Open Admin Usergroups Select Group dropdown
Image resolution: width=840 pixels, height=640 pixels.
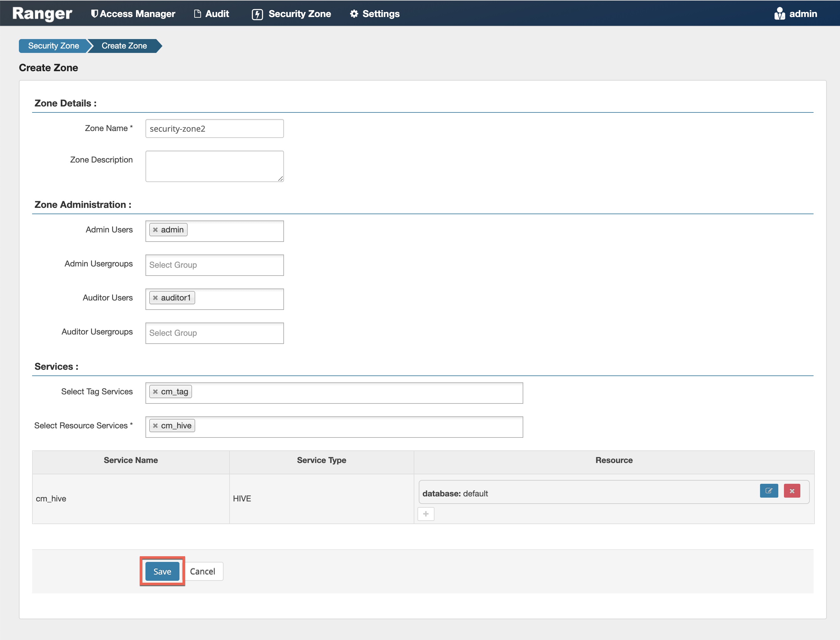[x=214, y=265]
